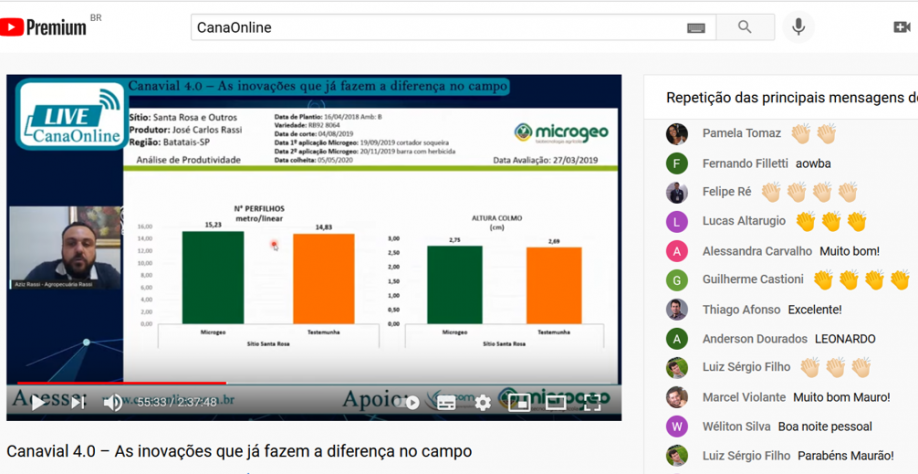Viewport: 918px width, 474px height.
Task: Toggle theater mode view
Action: (556, 402)
